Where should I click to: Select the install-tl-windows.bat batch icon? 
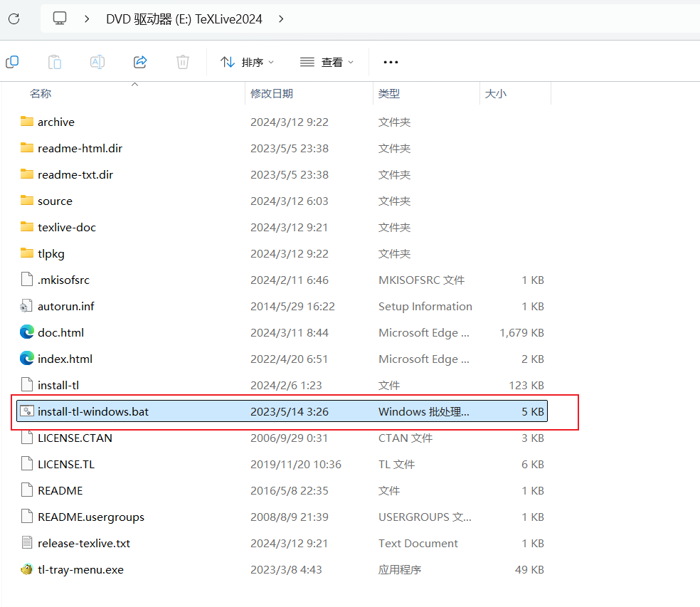(27, 411)
